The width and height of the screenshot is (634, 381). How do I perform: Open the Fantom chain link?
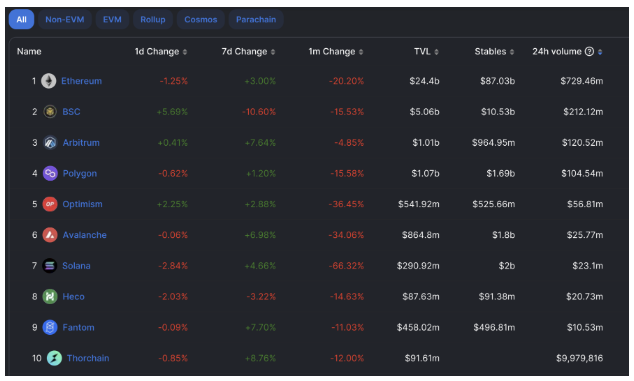pyautogui.click(x=78, y=328)
